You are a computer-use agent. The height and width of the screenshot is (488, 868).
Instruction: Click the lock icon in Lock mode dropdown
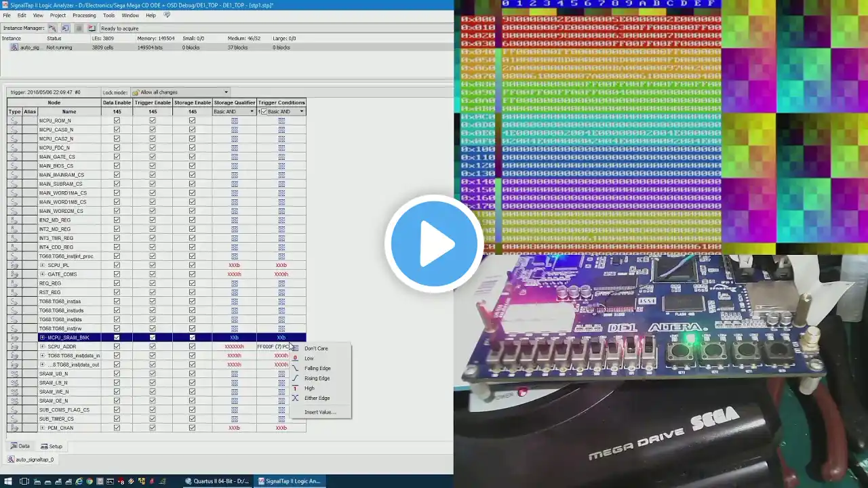136,92
